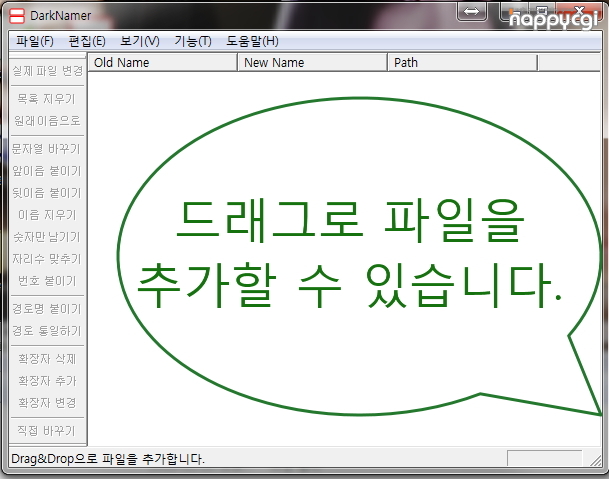609x479 pixels.
Task: Open the 기능(T) menu
Action: (193, 41)
